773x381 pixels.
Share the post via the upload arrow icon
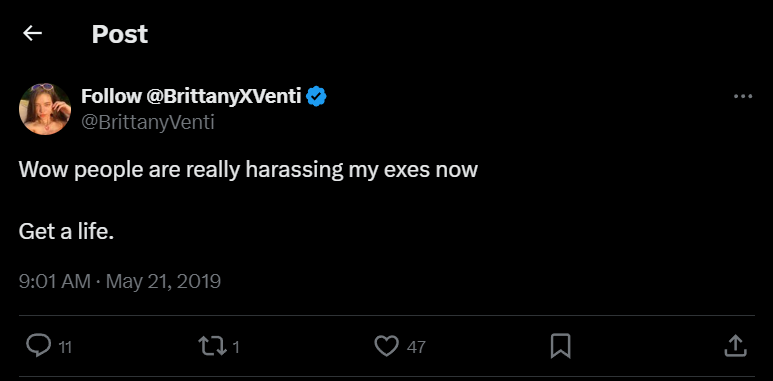click(x=735, y=346)
